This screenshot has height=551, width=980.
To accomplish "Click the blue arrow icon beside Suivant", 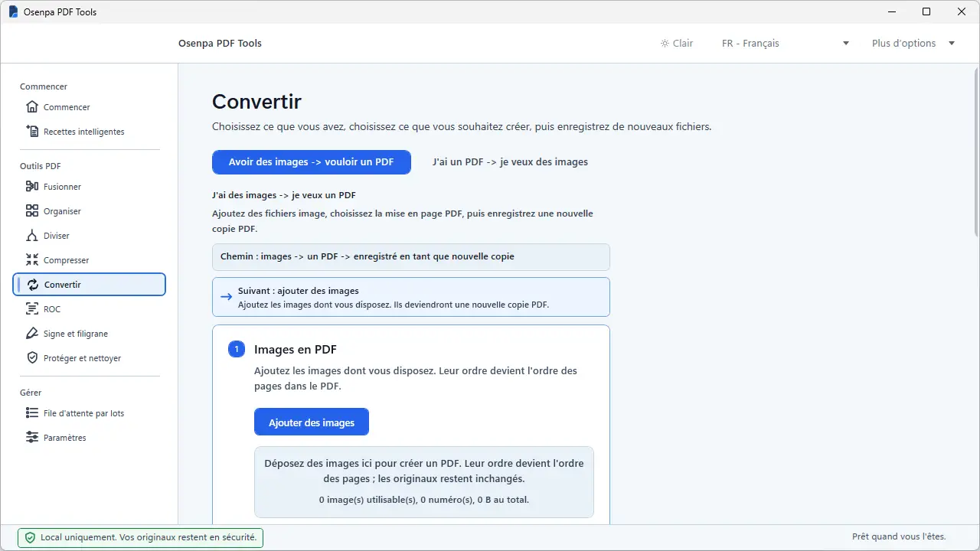I will pyautogui.click(x=226, y=297).
